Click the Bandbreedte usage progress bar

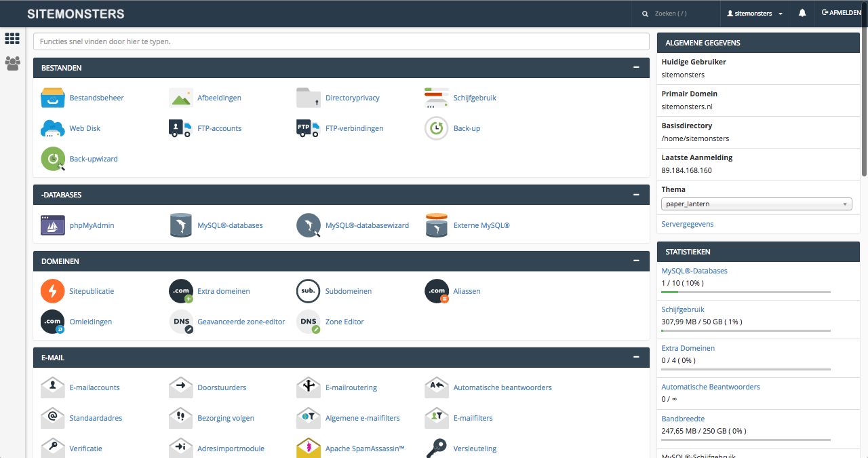(746, 440)
